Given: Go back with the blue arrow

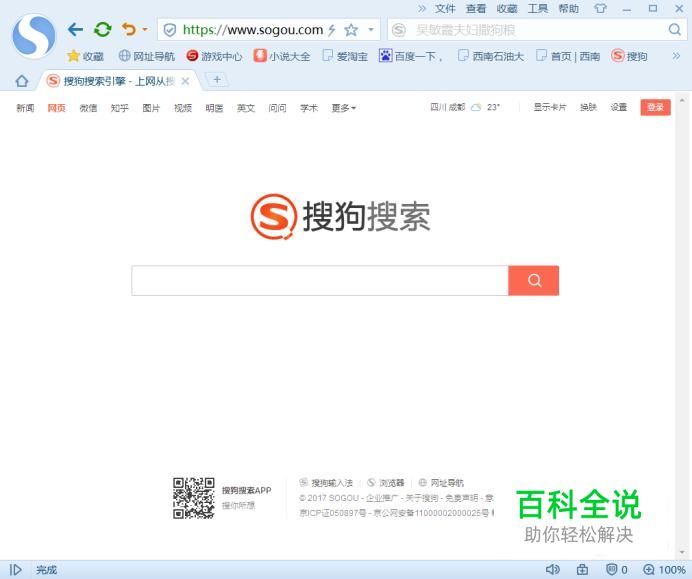Looking at the screenshot, I should [x=75, y=30].
